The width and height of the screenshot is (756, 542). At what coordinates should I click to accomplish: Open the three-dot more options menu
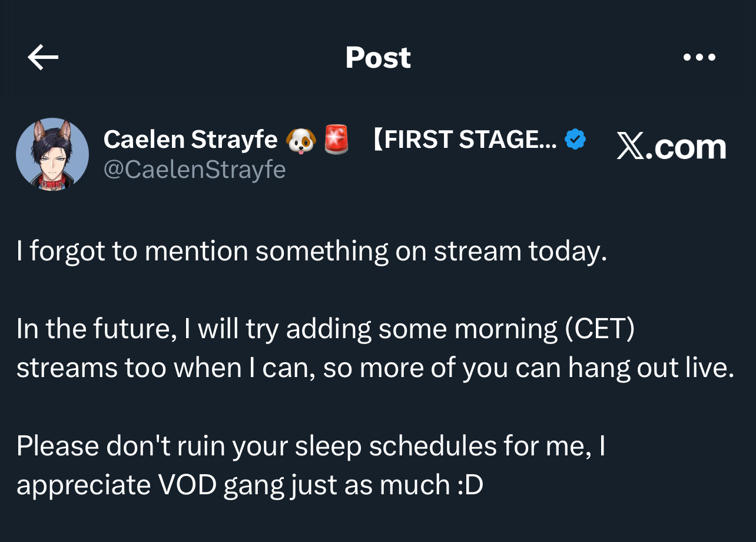pos(699,58)
